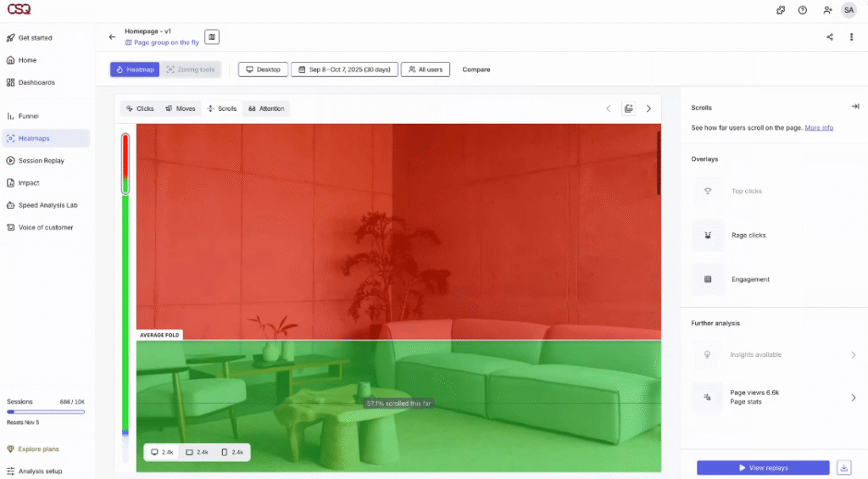
Task: Open the extensions puzzle icon
Action: point(780,10)
